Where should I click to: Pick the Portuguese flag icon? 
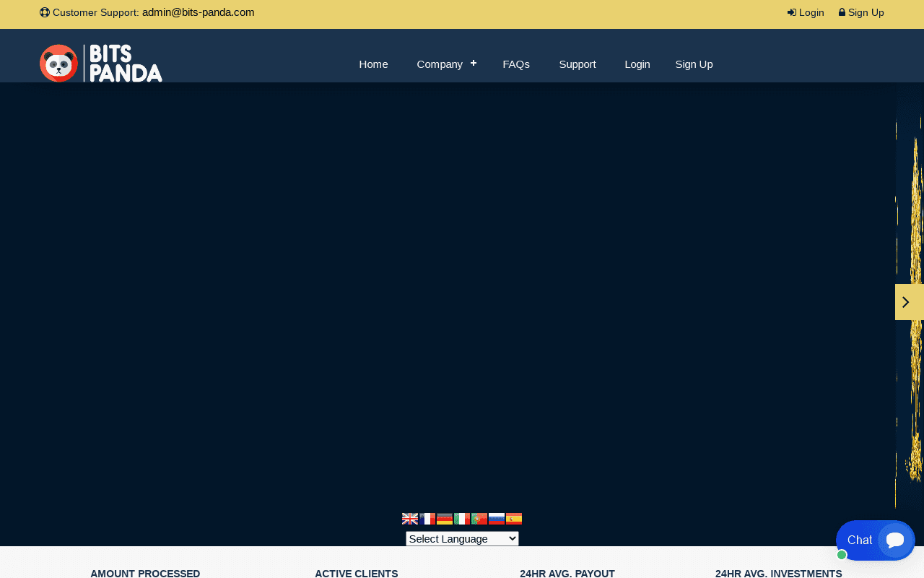click(x=479, y=519)
